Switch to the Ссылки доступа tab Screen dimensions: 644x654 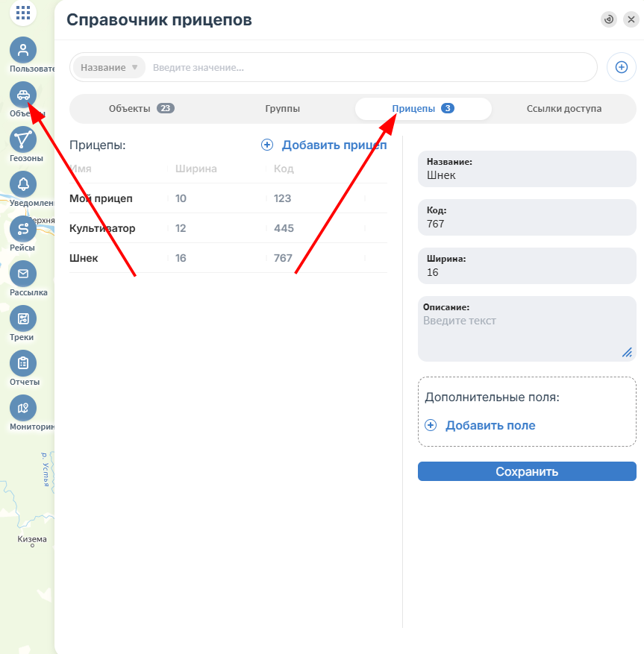564,108
